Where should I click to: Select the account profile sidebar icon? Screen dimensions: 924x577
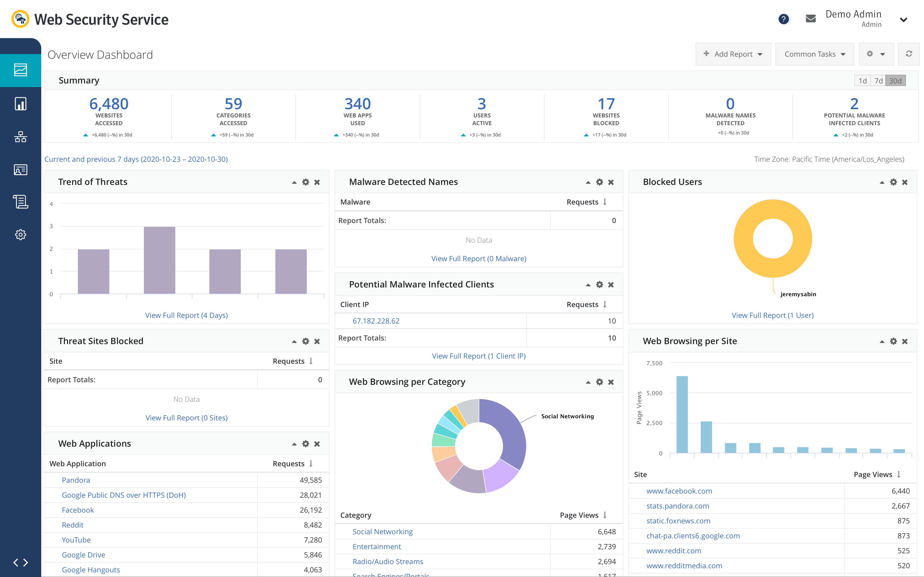[x=20, y=170]
